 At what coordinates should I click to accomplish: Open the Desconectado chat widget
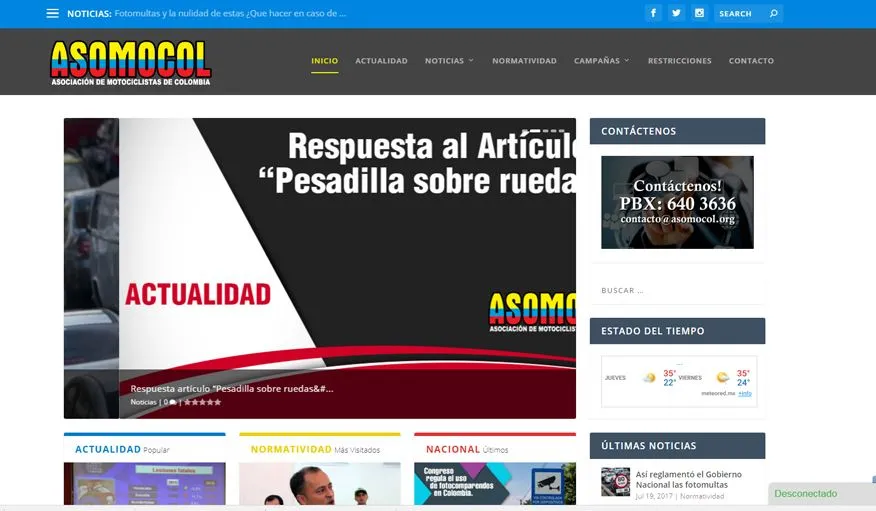pyautogui.click(x=821, y=494)
